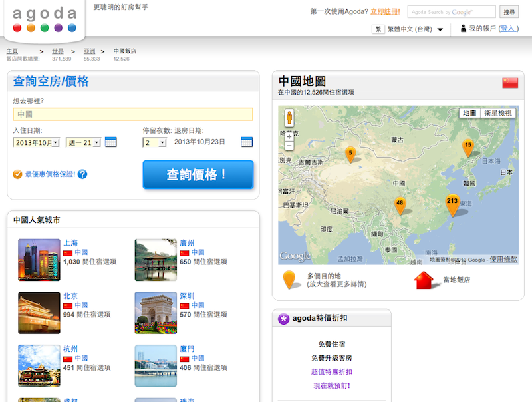The image size is (532, 402).
Task: Switch map to 衛星檢視 view
Action: click(498, 113)
